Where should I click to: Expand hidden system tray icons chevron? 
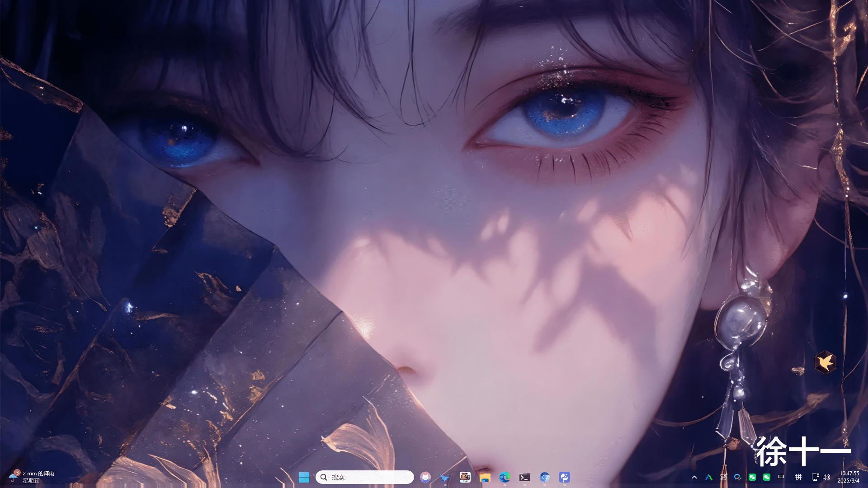(x=694, y=477)
